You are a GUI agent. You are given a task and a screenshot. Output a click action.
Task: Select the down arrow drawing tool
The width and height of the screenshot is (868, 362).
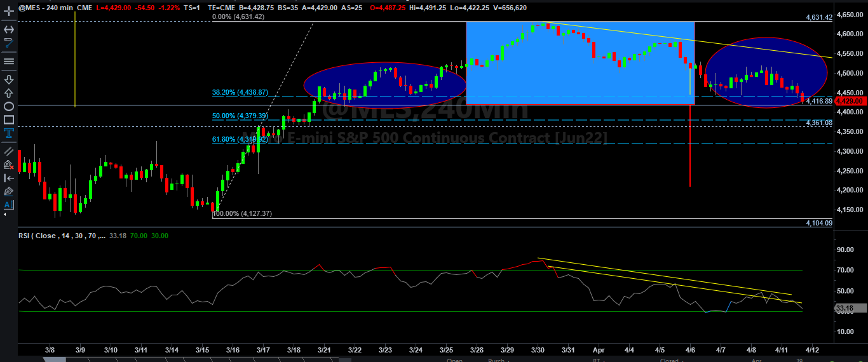pyautogui.click(x=9, y=79)
